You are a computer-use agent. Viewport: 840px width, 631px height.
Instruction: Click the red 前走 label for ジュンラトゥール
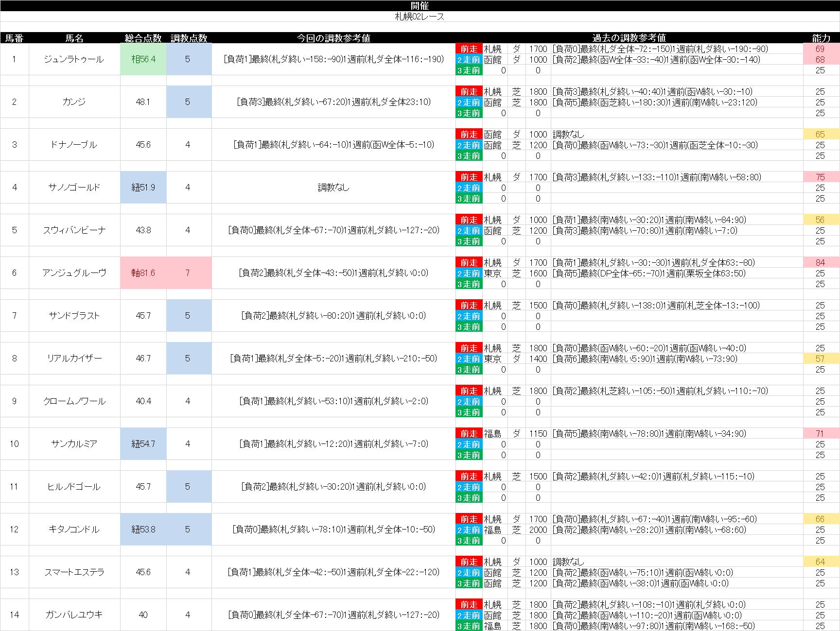469,49
